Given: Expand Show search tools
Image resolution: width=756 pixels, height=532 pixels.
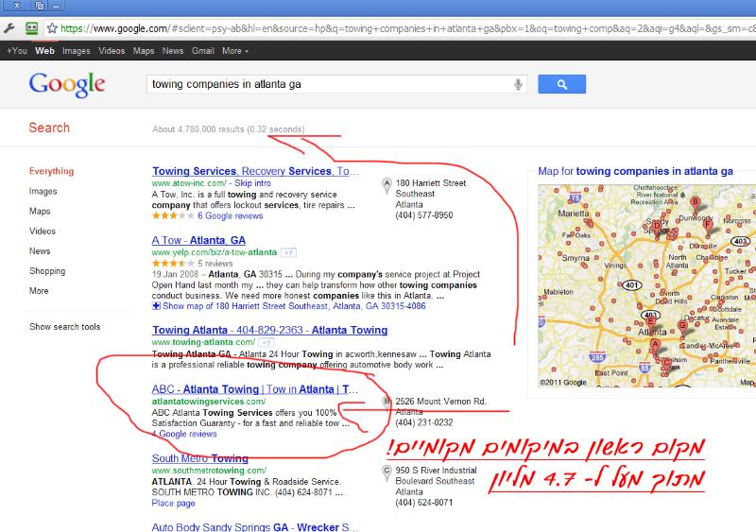Looking at the screenshot, I should (x=64, y=327).
